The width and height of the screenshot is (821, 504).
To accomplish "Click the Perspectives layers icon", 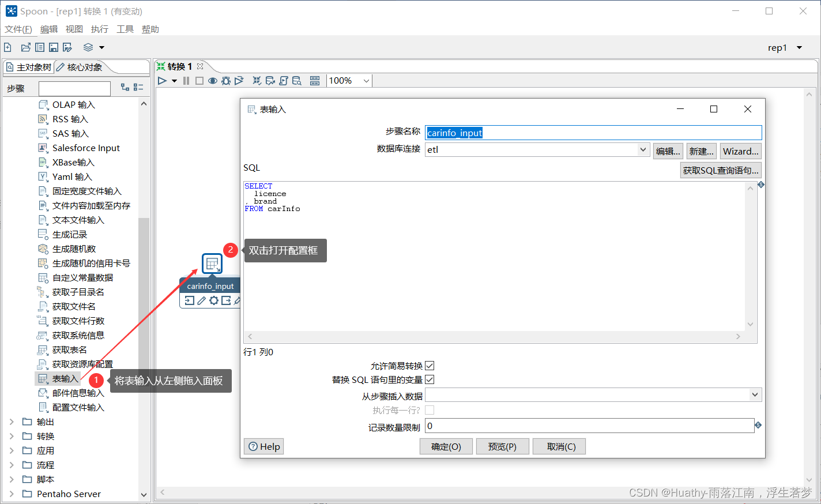I will pyautogui.click(x=88, y=47).
